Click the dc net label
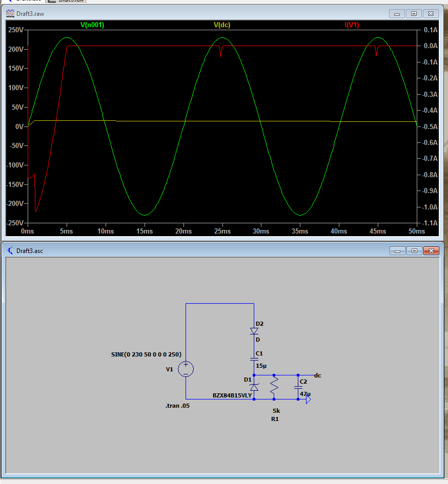 [x=318, y=375]
